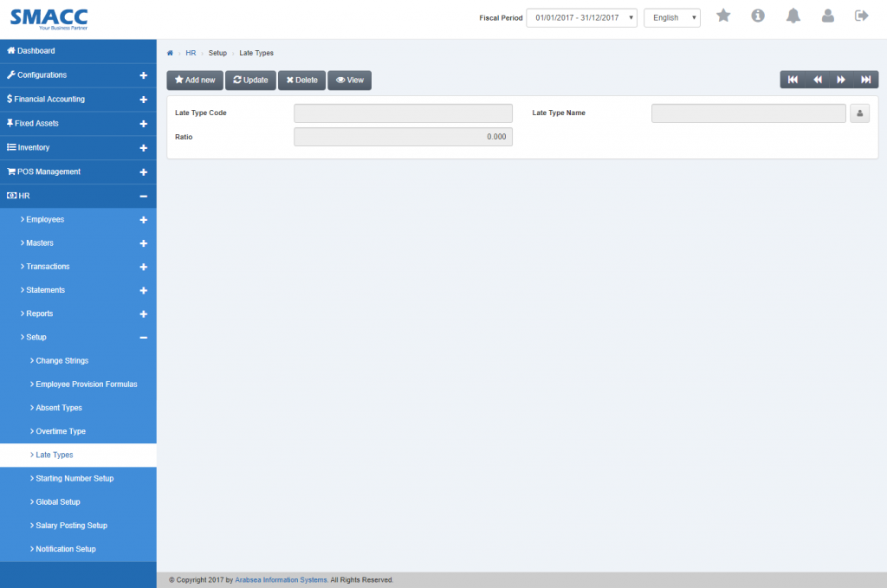The image size is (887, 588).
Task: Click the Arabsea Information Systems link
Action: (x=281, y=579)
